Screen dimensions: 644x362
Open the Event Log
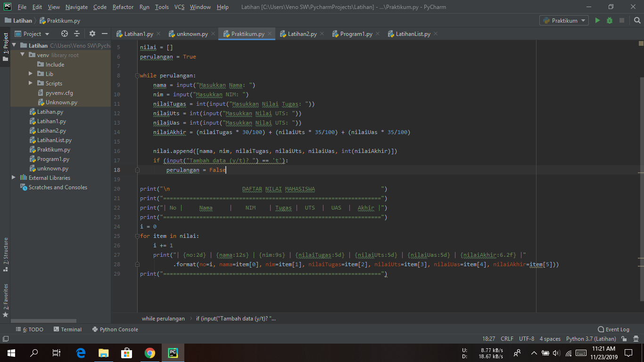pos(613,329)
